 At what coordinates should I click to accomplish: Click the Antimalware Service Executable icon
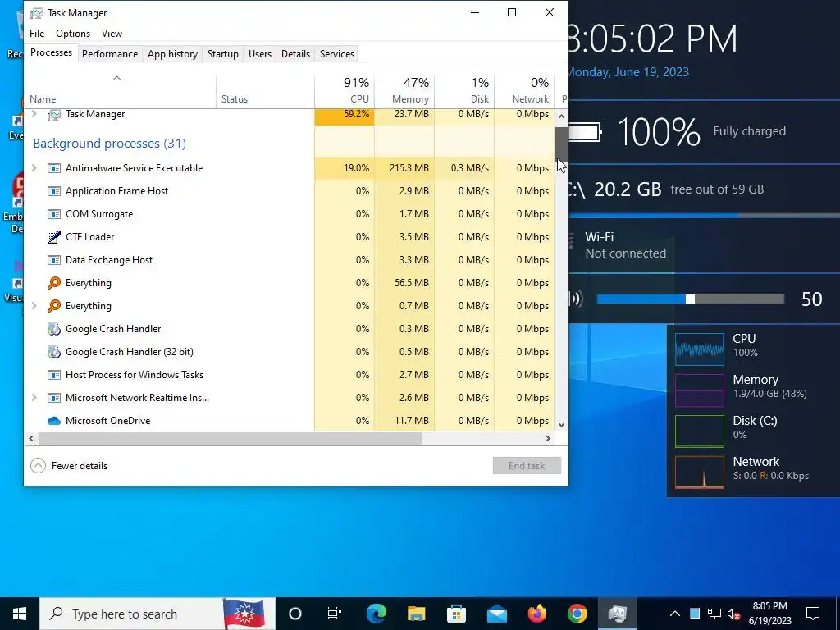53,168
